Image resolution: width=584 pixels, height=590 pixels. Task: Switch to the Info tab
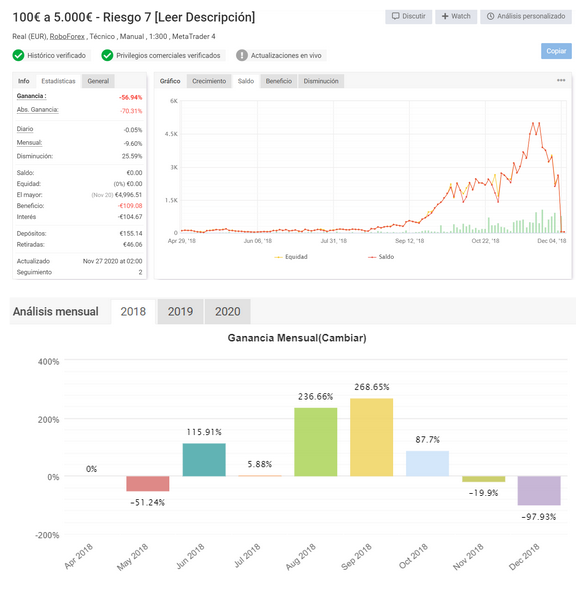(x=24, y=81)
